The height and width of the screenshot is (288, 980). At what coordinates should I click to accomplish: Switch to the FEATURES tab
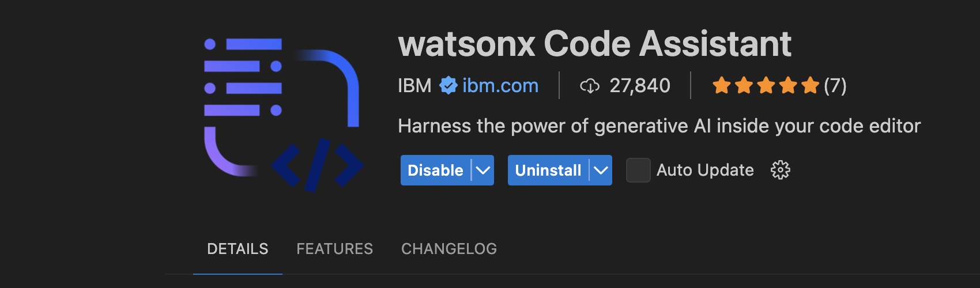(x=335, y=249)
